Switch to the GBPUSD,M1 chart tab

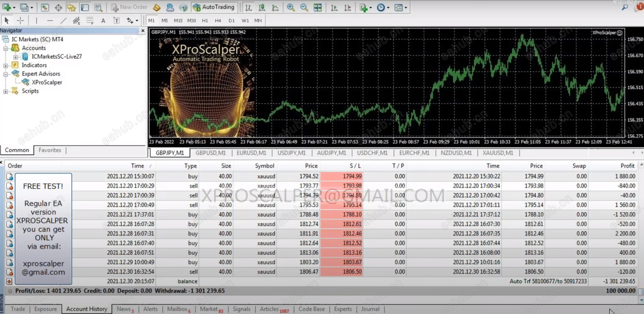[x=211, y=153]
